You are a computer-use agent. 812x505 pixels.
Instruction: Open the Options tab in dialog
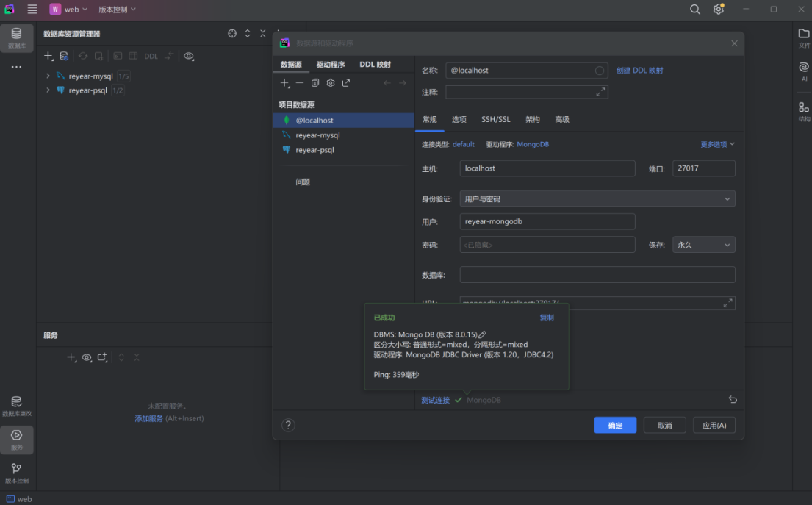pyautogui.click(x=459, y=120)
